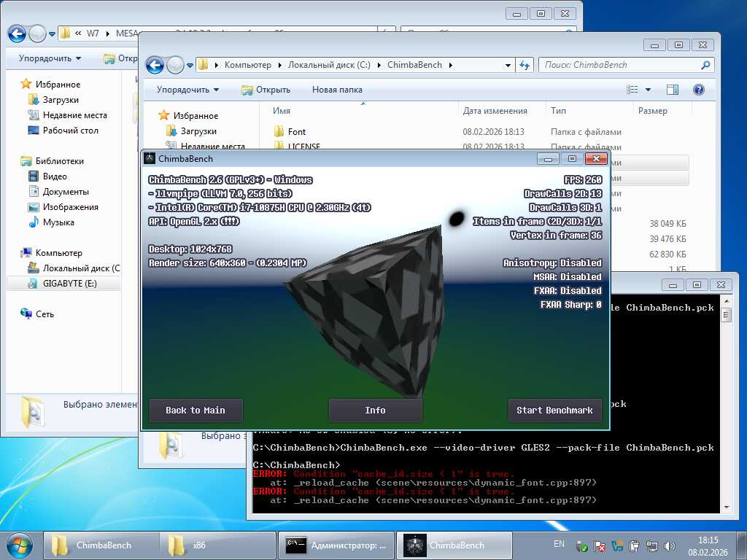The image size is (747, 560).
Task: Select 'Избранное' star in rear Explorer sidebar
Action: [26, 85]
